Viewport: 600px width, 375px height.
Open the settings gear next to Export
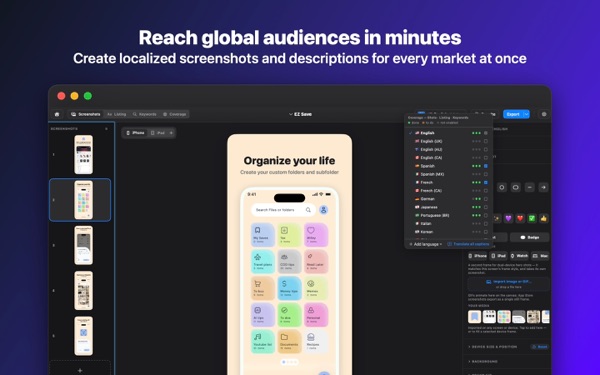click(x=544, y=114)
